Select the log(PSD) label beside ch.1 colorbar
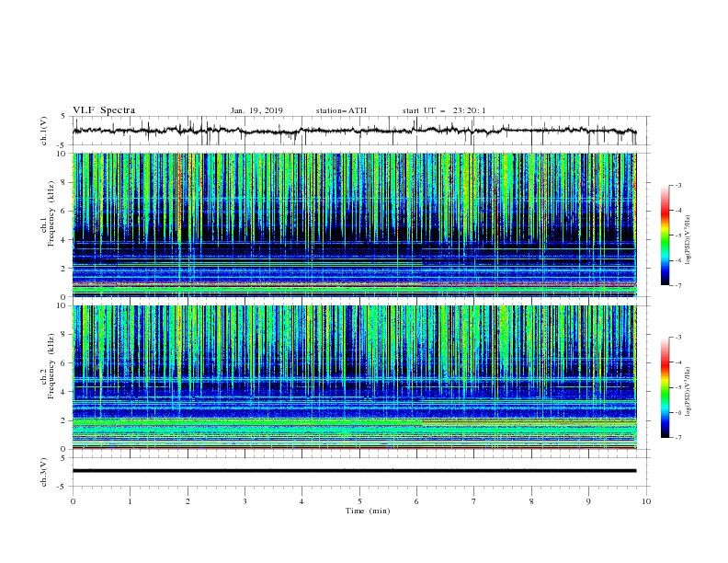728x563 pixels. click(688, 240)
